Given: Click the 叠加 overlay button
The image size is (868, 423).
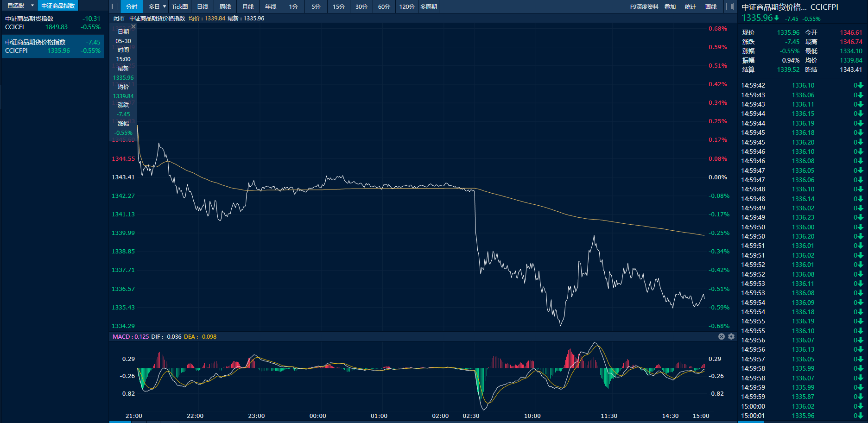Looking at the screenshot, I should click(670, 6).
